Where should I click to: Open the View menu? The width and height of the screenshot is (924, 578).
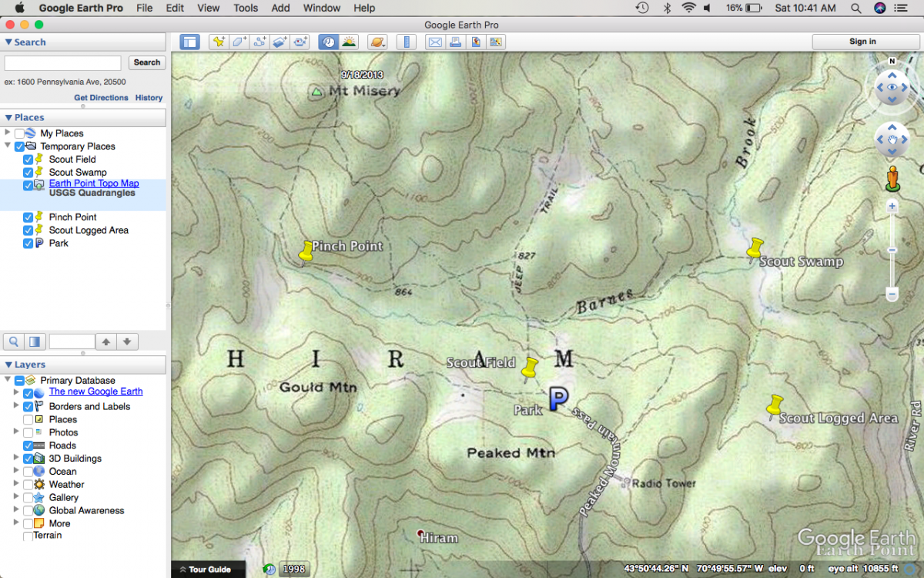click(x=209, y=8)
